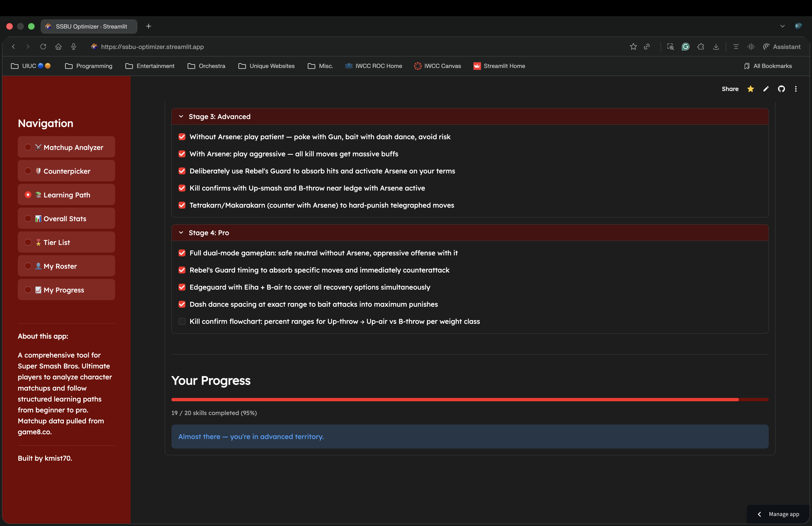The width and height of the screenshot is (812, 526).
Task: Open IWCC Canvas bookmark
Action: [x=437, y=66]
